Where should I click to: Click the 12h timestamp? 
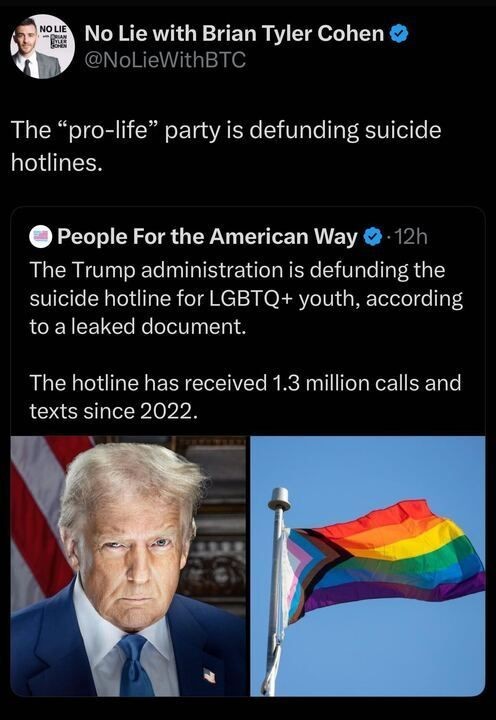411,237
